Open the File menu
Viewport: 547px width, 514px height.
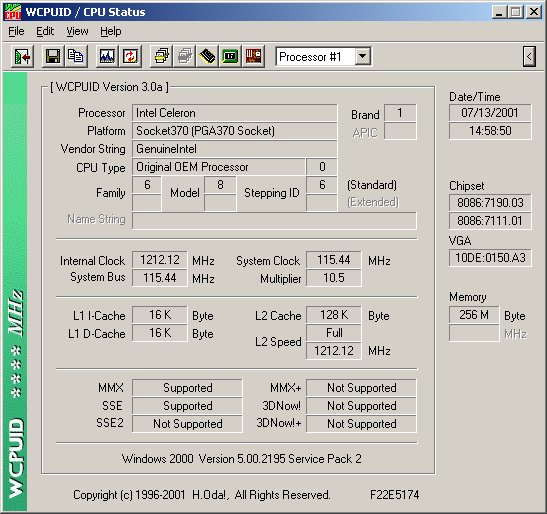16,31
